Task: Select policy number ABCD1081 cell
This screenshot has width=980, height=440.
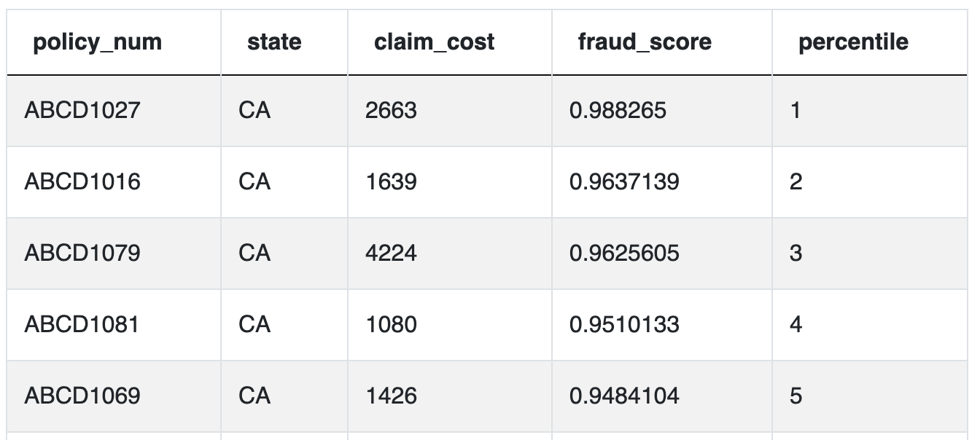Action: [114, 325]
